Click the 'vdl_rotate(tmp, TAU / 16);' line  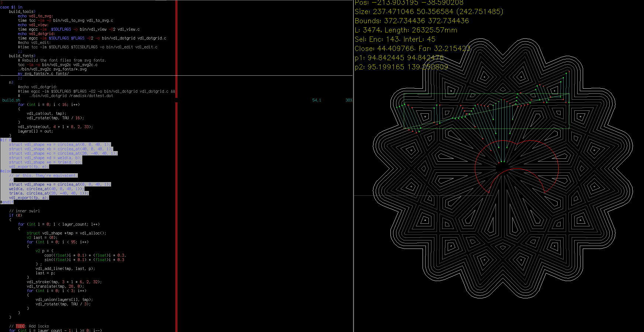pyautogui.click(x=56, y=118)
